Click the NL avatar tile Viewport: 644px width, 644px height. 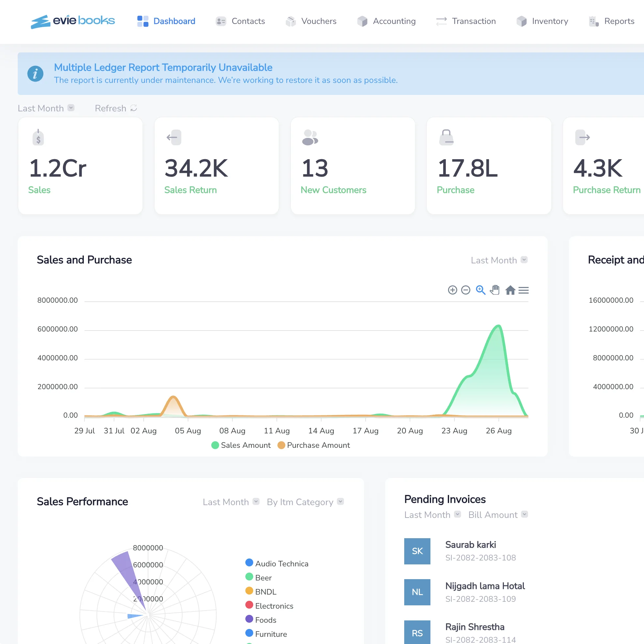point(417,592)
